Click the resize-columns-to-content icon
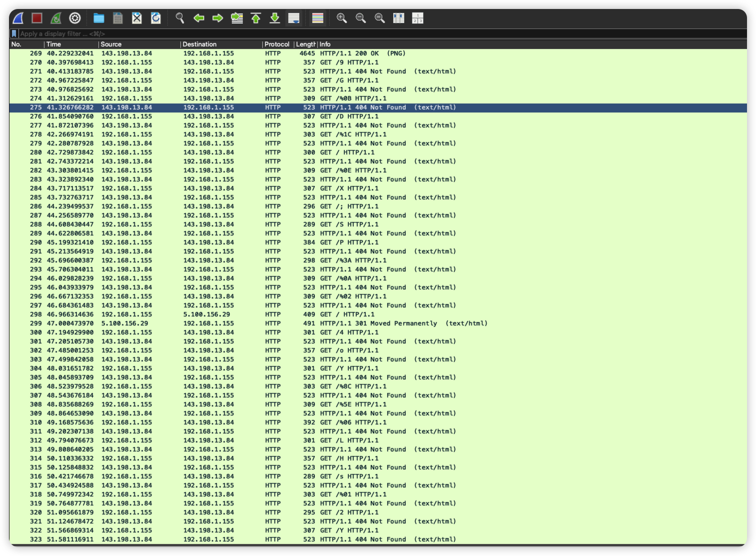756x556 pixels. 399,18
